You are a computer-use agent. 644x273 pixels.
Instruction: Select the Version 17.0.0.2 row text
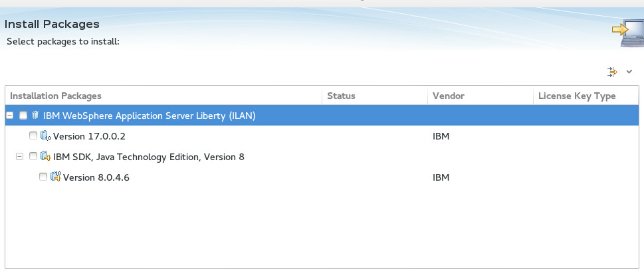pyautogui.click(x=89, y=136)
